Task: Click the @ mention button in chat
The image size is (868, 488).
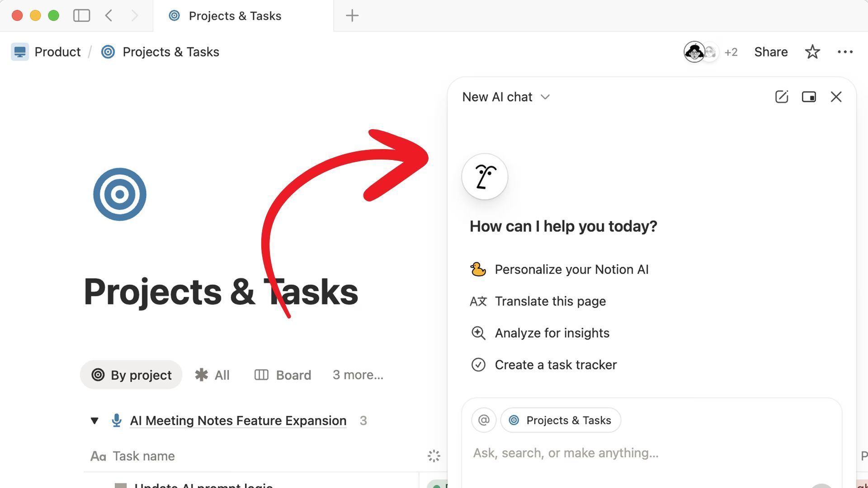Action: (483, 420)
